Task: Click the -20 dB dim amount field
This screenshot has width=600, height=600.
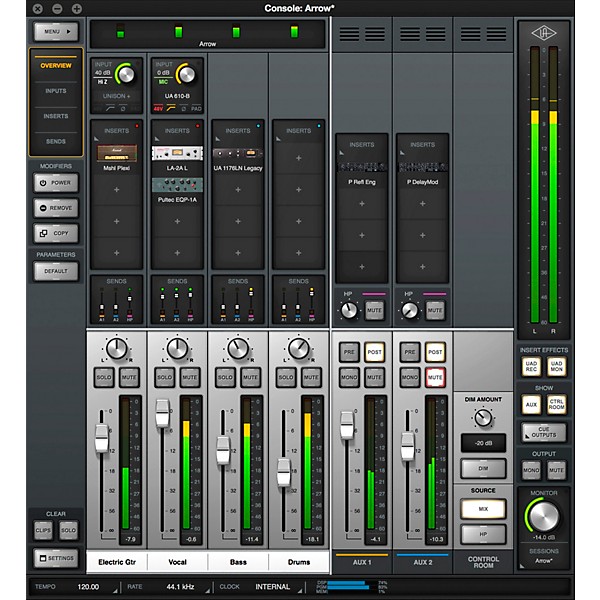Action: coord(483,443)
